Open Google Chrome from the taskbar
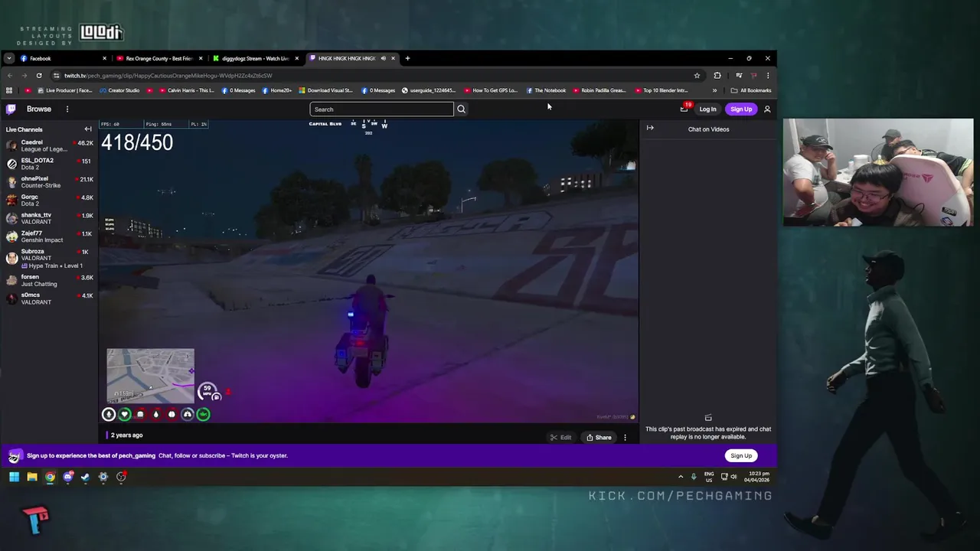The height and width of the screenshot is (551, 980). [50, 477]
